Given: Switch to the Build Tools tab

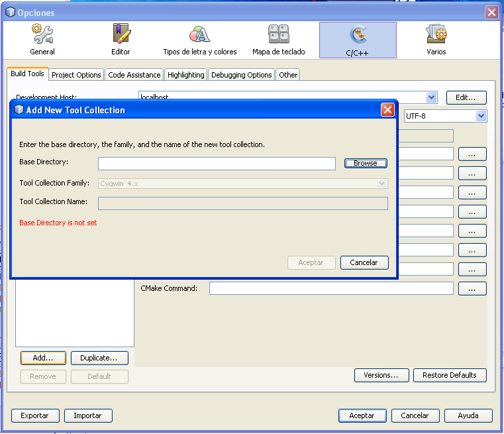Looking at the screenshot, I should point(27,74).
